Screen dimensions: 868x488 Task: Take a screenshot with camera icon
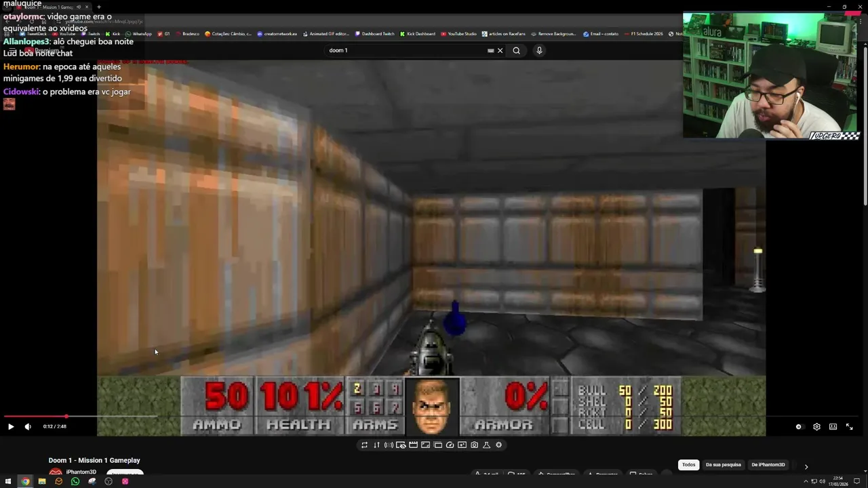(x=474, y=445)
